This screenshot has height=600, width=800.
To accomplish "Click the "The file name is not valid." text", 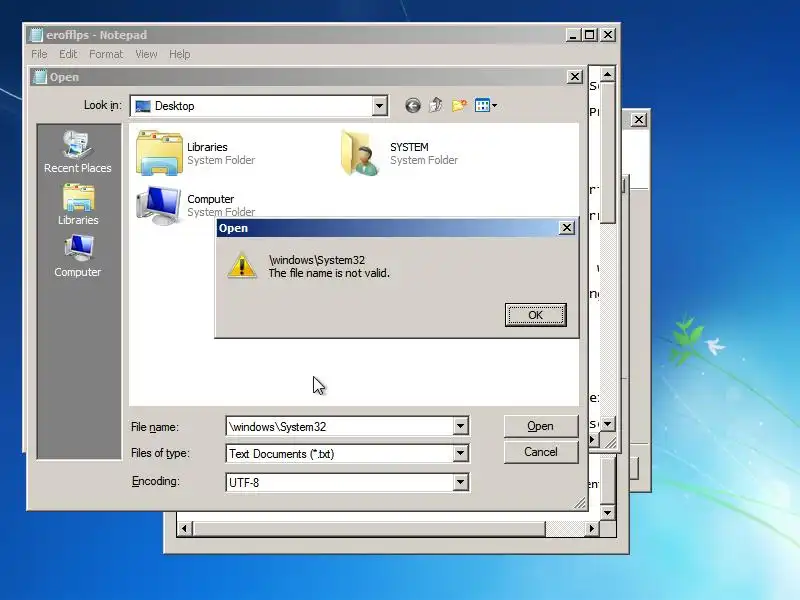I will tap(329, 273).
